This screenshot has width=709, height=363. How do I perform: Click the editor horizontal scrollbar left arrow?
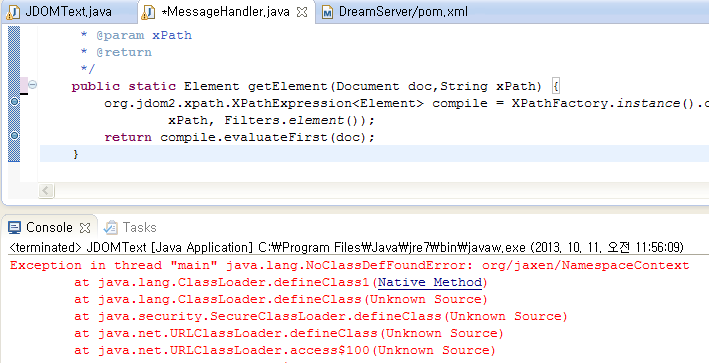(46, 190)
